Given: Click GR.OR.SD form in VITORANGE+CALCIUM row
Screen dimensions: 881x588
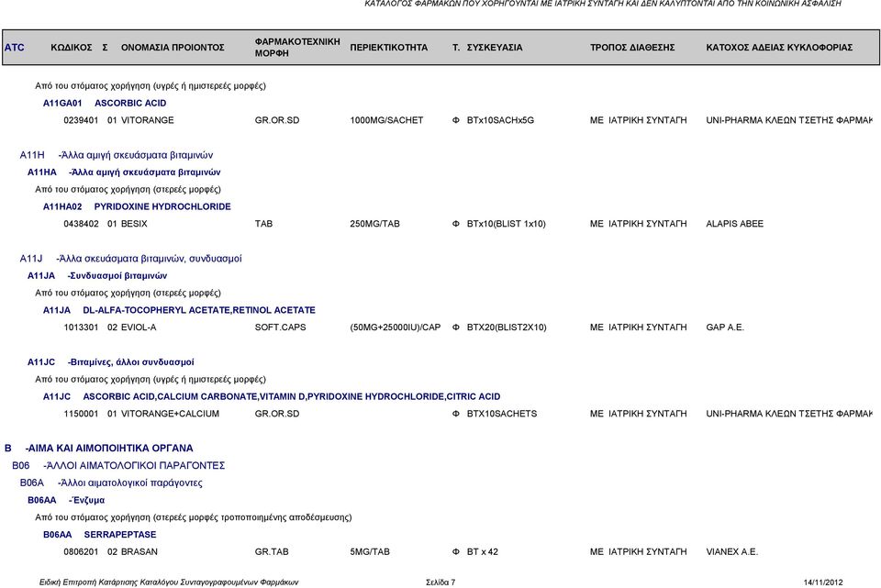Looking at the screenshot, I should point(277,414).
